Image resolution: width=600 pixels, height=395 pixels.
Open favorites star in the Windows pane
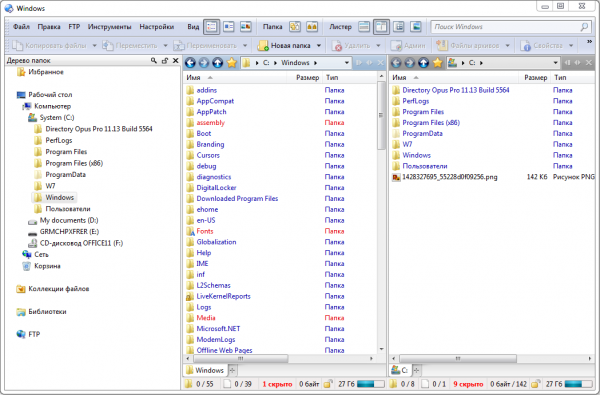coord(232,63)
